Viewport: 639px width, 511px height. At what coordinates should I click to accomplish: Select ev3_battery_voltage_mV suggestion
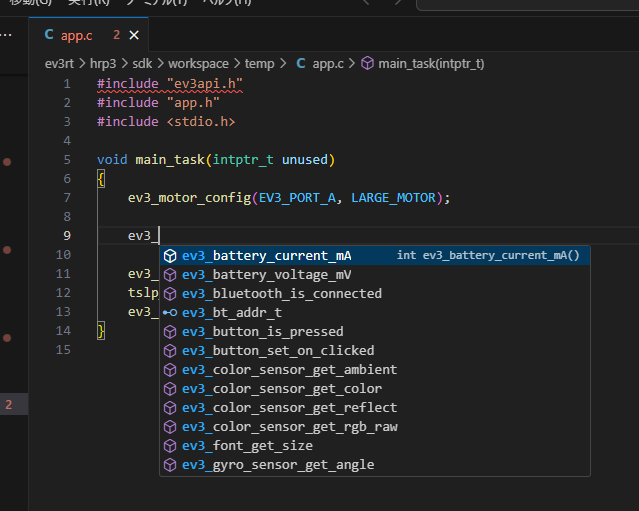point(375,275)
